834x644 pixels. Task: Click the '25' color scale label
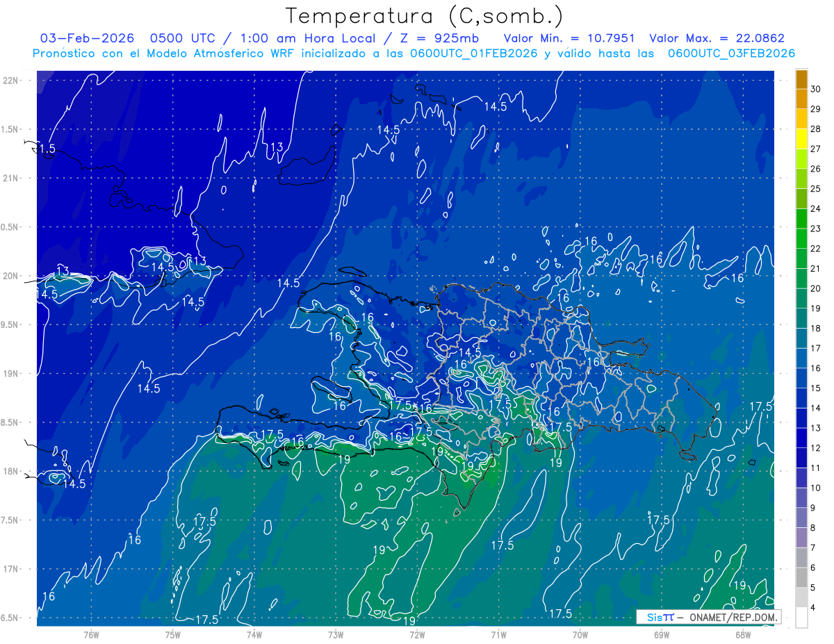[816, 189]
